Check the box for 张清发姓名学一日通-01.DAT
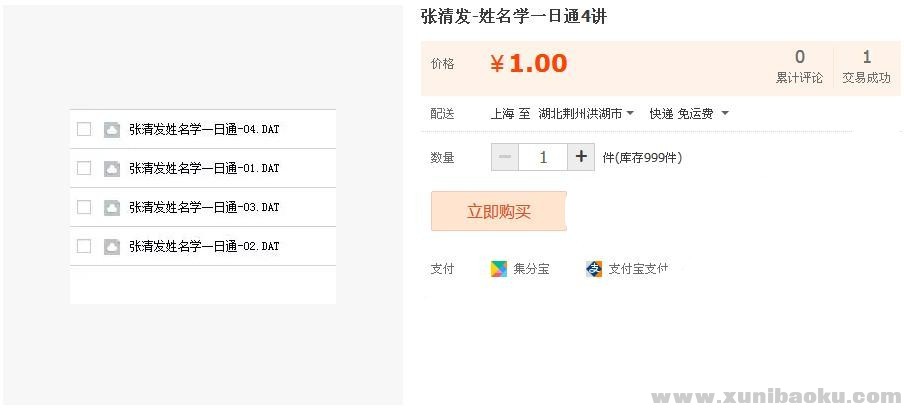The image size is (904, 409). pos(84,168)
